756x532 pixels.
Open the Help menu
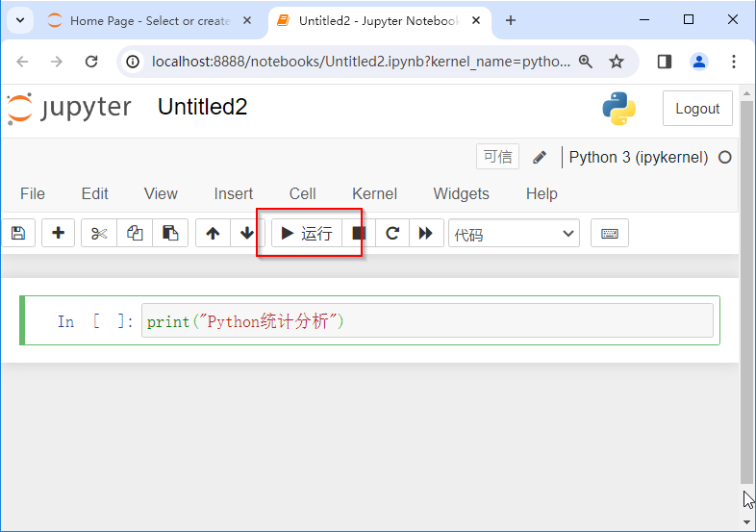[542, 194]
